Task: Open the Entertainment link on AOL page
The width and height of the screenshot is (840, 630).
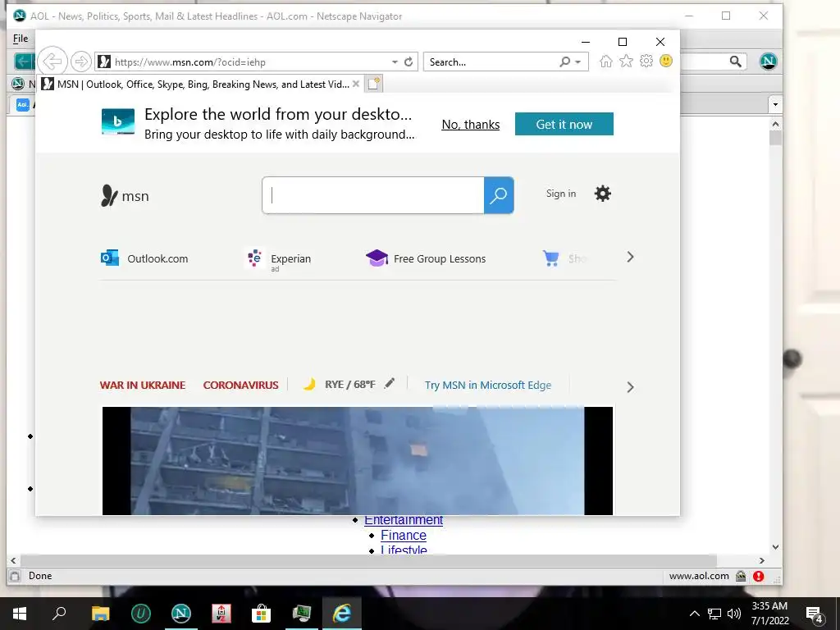Action: click(404, 519)
